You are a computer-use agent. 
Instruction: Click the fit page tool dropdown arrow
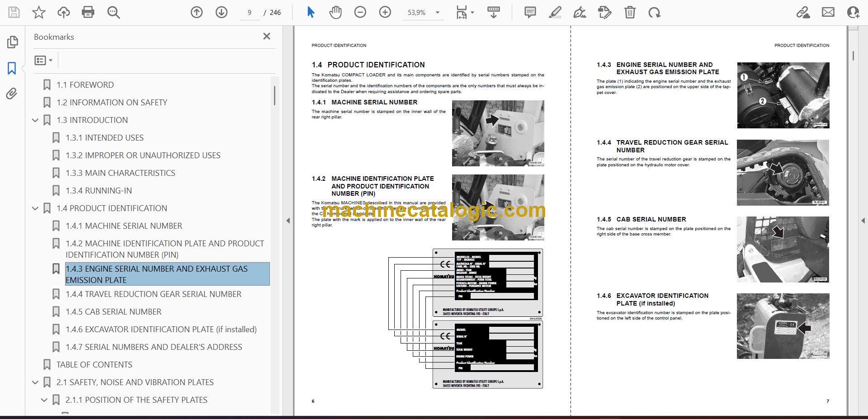tap(472, 13)
